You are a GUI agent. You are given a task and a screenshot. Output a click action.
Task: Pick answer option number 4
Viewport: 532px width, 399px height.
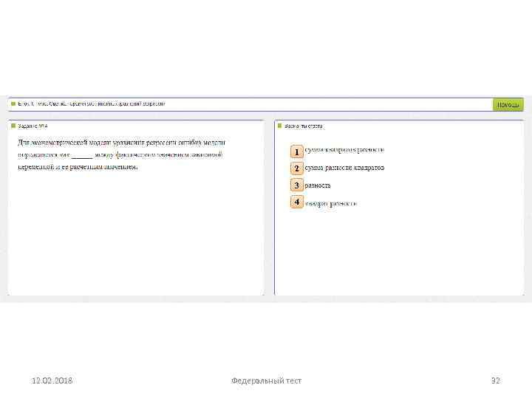(x=296, y=202)
